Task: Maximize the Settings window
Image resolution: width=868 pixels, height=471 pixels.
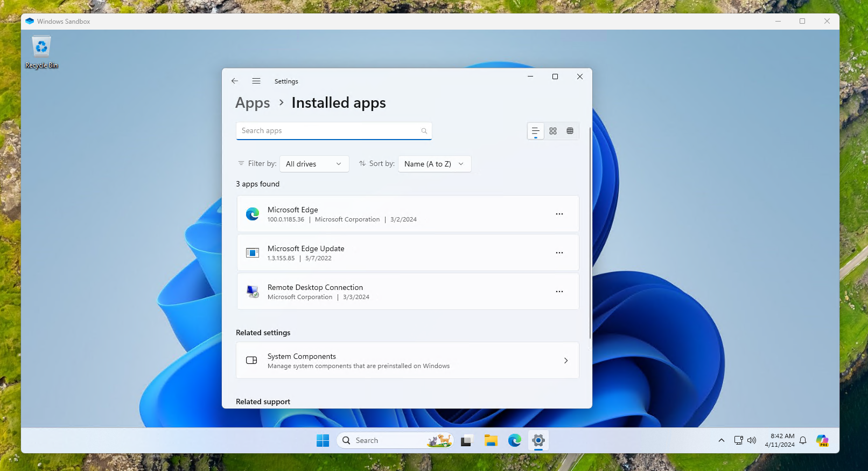Action: 555,77
